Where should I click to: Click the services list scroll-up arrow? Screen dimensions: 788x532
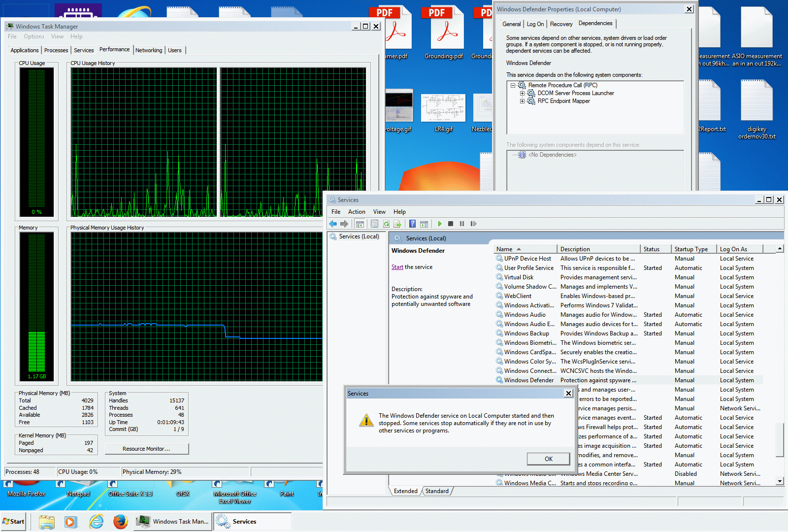[780, 249]
